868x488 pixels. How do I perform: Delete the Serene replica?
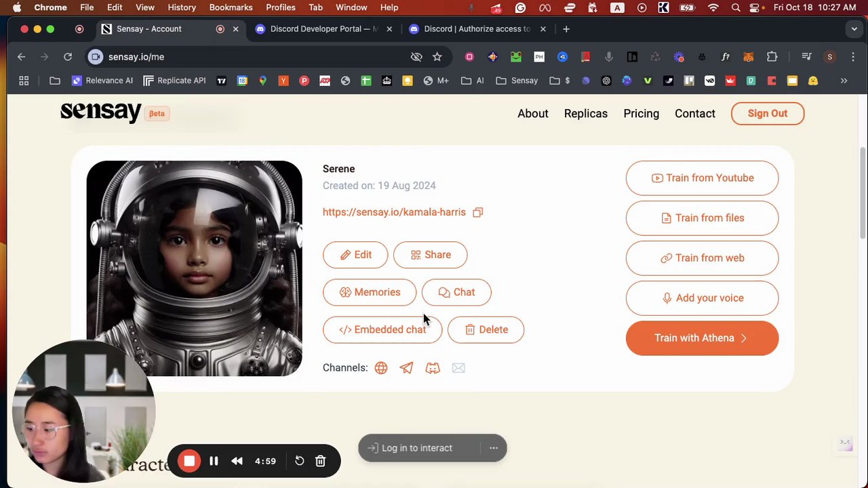coord(486,329)
